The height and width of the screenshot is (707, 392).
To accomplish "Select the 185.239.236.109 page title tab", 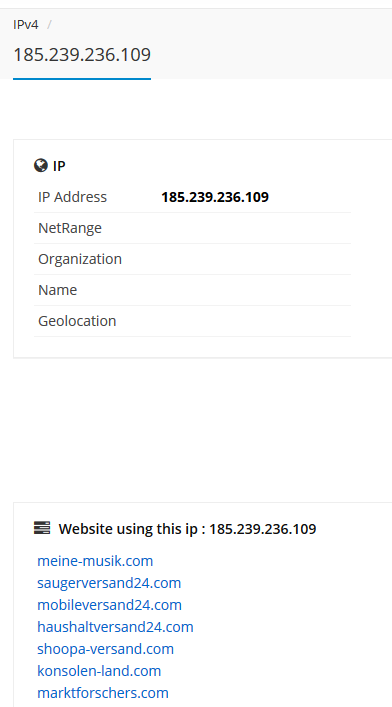I will coord(82,55).
